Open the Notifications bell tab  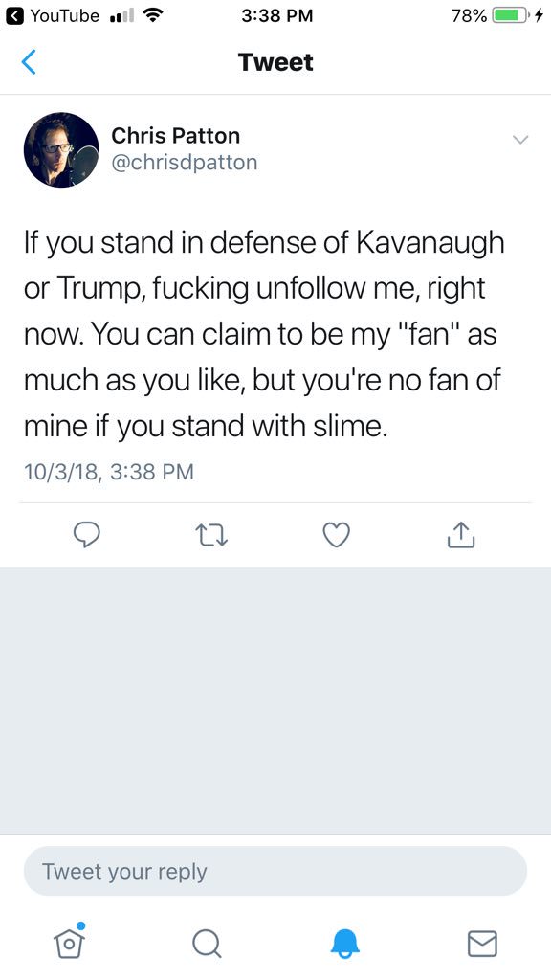(x=344, y=943)
